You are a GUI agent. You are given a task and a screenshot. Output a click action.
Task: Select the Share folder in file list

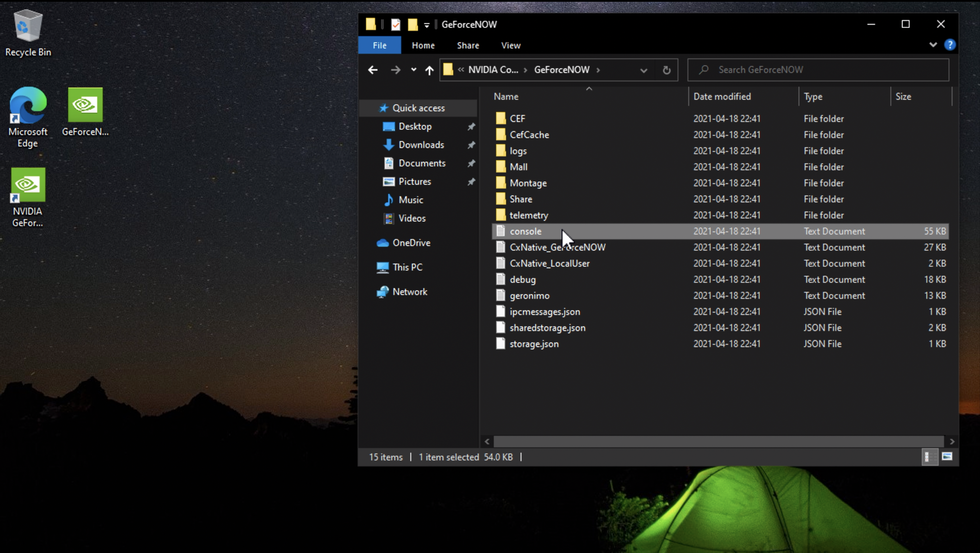tap(520, 199)
